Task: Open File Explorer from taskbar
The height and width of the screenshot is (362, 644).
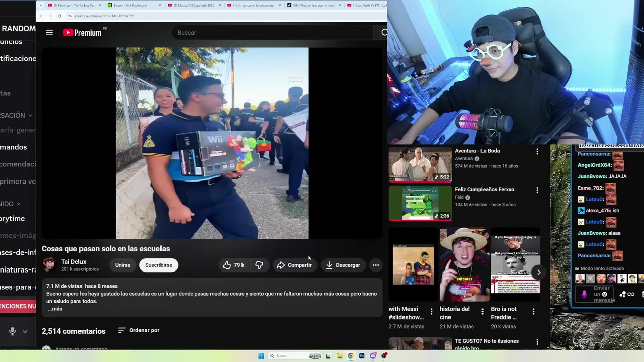Action: click(x=339, y=356)
